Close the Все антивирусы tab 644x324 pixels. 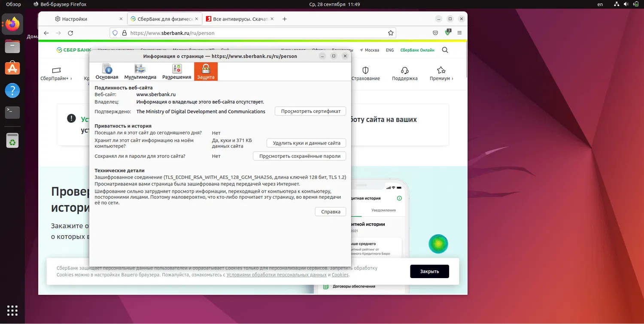[272, 19]
